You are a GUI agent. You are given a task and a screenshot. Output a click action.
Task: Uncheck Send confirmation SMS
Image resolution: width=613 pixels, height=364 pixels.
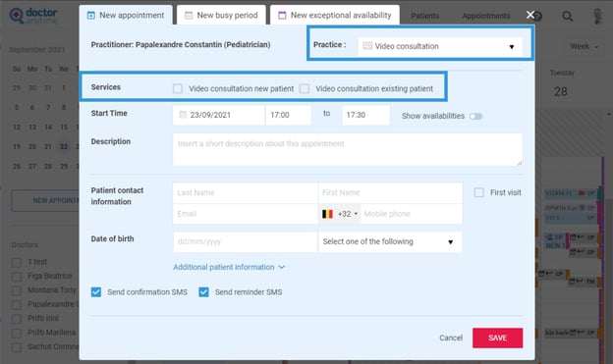(96, 292)
